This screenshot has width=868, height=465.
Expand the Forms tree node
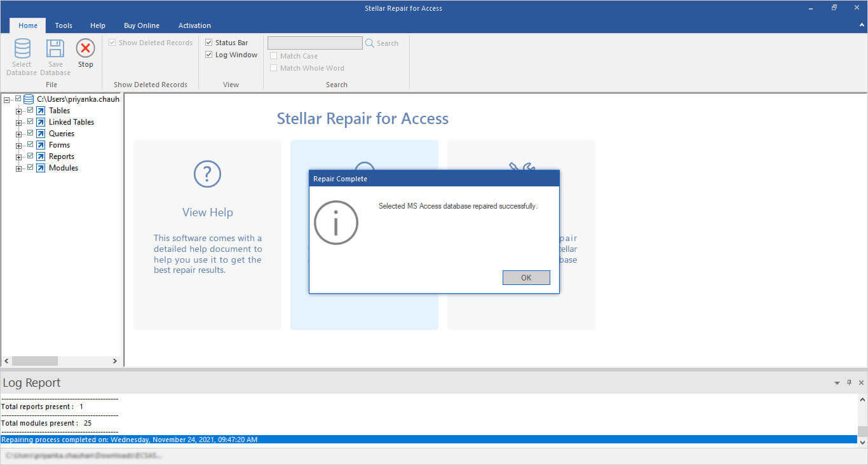[x=19, y=146]
